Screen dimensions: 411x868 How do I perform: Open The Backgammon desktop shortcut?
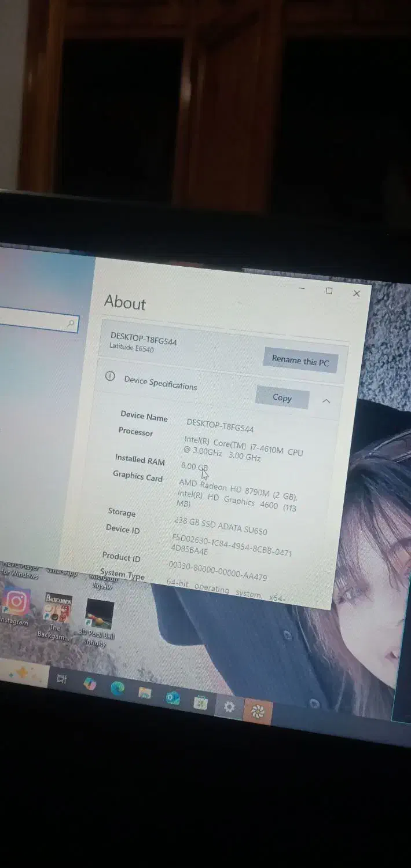click(x=57, y=616)
